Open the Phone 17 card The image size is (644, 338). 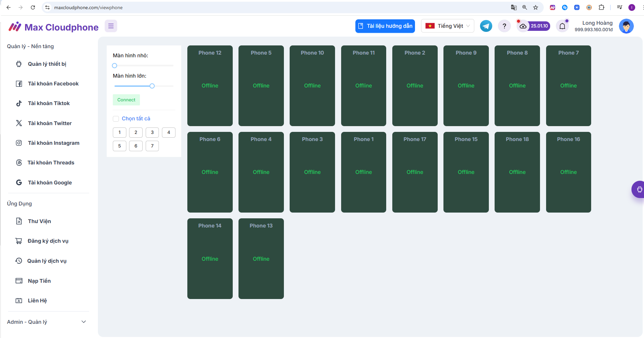(415, 172)
